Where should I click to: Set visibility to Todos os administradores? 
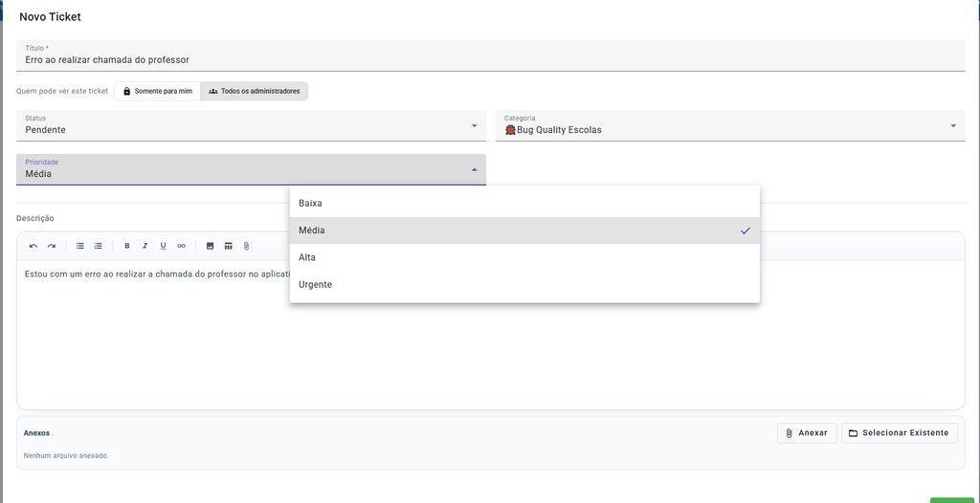coord(255,91)
